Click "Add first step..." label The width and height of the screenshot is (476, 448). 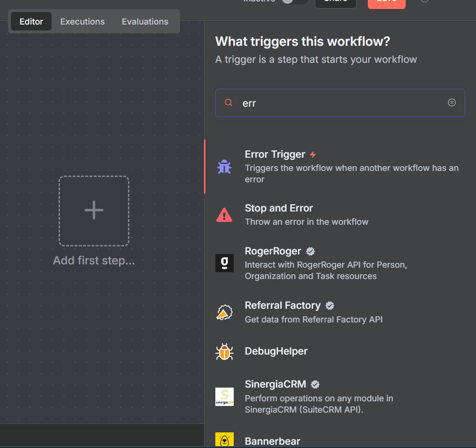[x=94, y=261]
